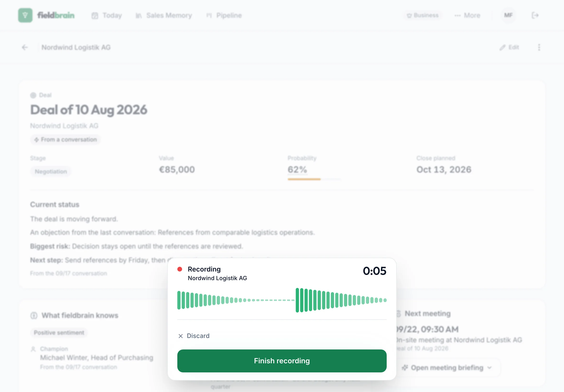Click the Finish recording button

(282, 361)
